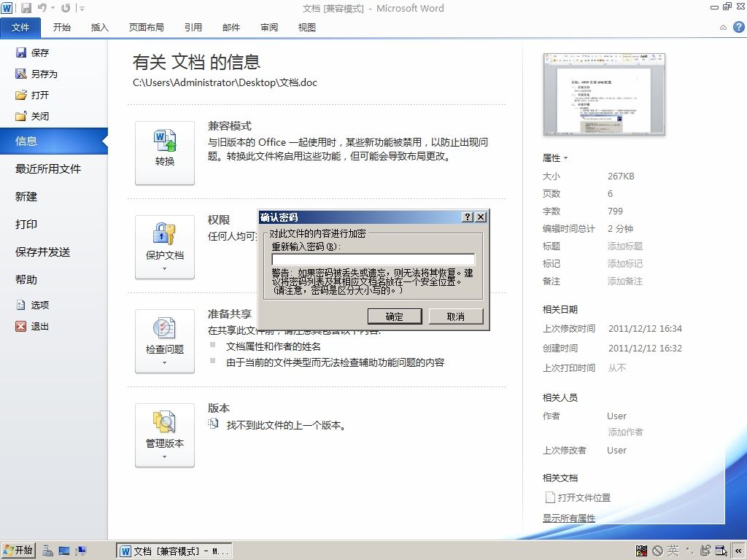Expand hidden tray icons with double chevron
This screenshot has height=560, width=747.
point(739,551)
